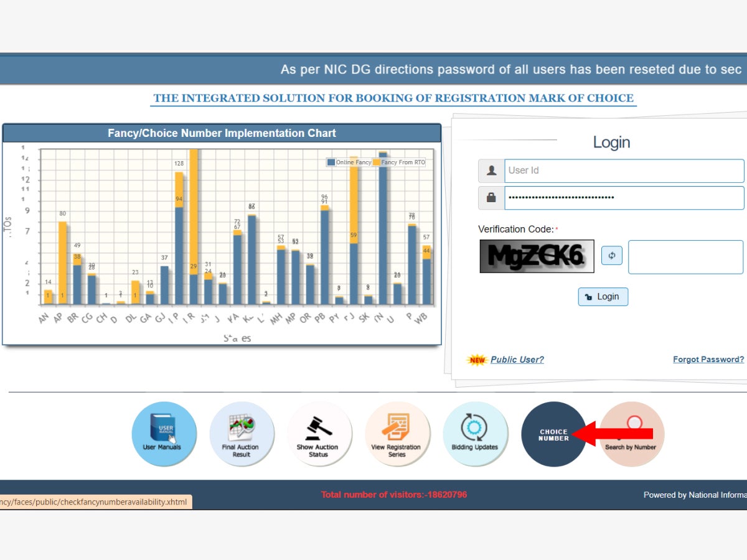
Task: Open the User Manuals icon
Action: point(164,434)
